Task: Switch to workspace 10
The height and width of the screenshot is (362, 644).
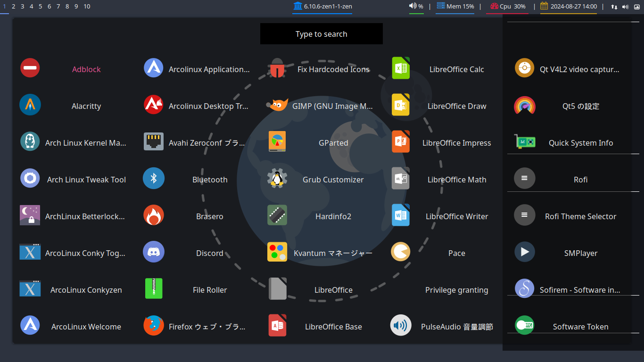Action: point(87,7)
